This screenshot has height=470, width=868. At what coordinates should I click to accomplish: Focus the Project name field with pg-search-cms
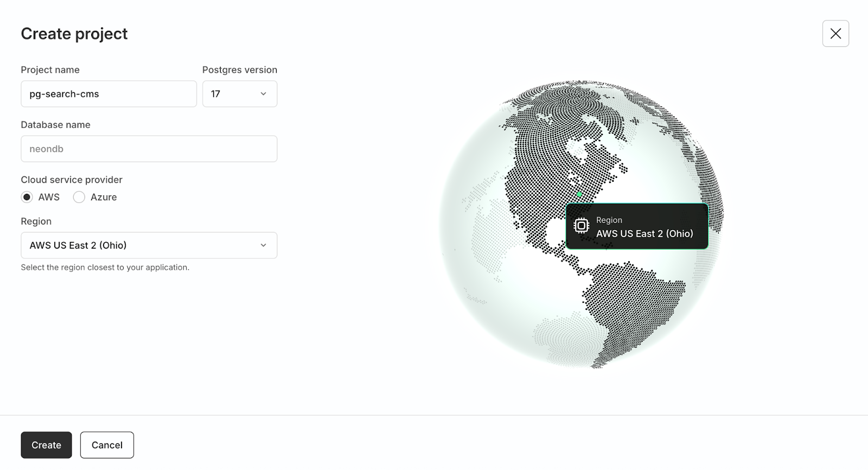coord(108,94)
